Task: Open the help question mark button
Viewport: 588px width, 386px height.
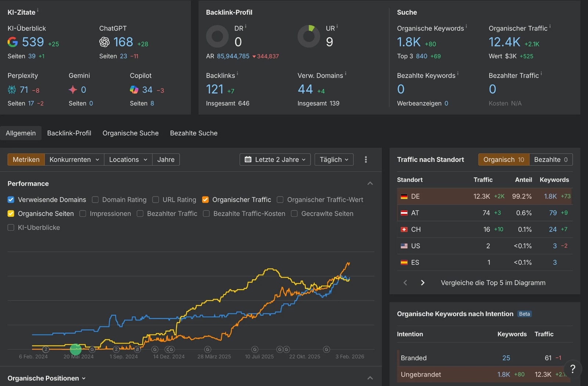Action: click(572, 369)
